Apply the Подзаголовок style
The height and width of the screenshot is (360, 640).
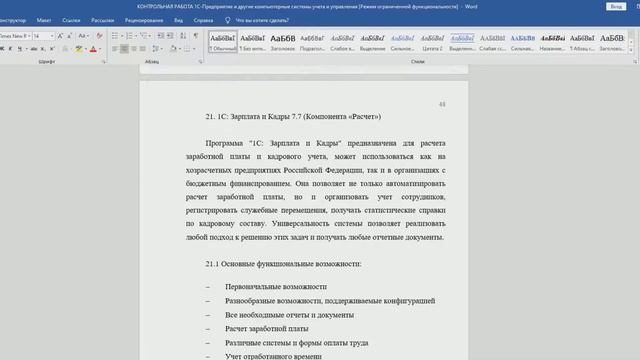point(312,42)
